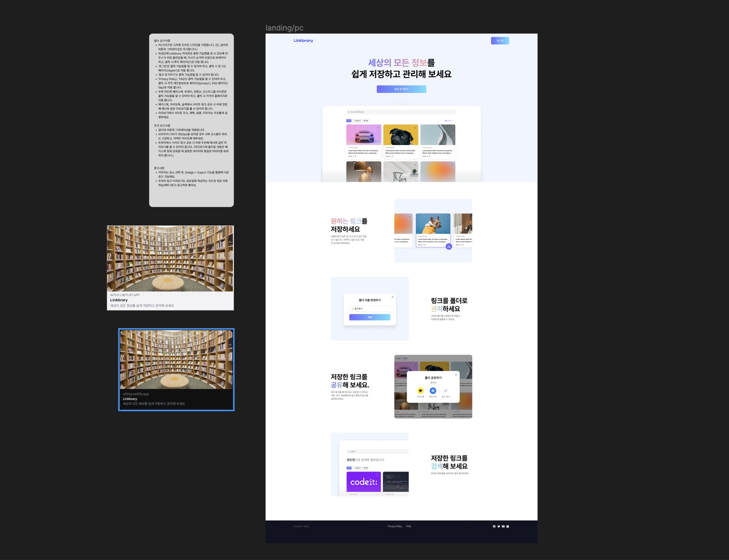Click the download badge on the dog card
The image size is (729, 560).
[x=449, y=246]
